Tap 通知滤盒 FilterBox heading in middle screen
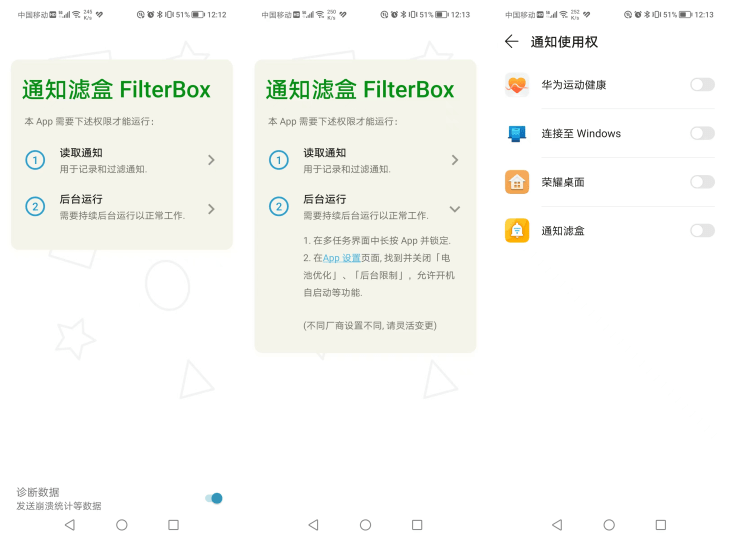The image size is (731, 538). pos(360,90)
